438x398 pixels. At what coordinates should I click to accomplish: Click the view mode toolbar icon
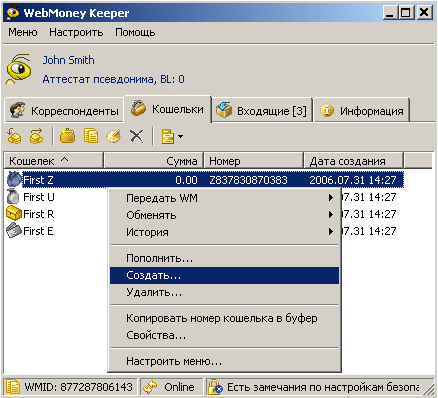[168, 137]
